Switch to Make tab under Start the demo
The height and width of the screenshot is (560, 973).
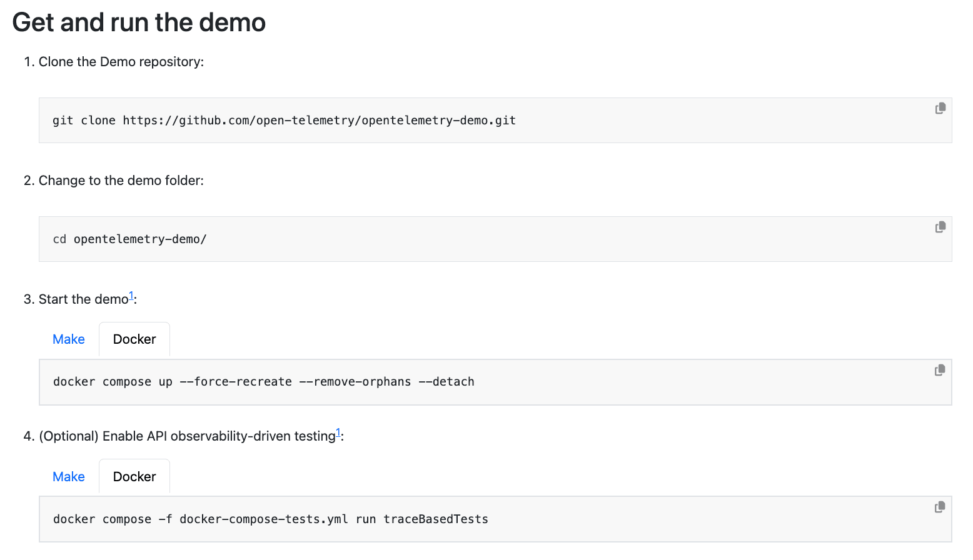[69, 339]
